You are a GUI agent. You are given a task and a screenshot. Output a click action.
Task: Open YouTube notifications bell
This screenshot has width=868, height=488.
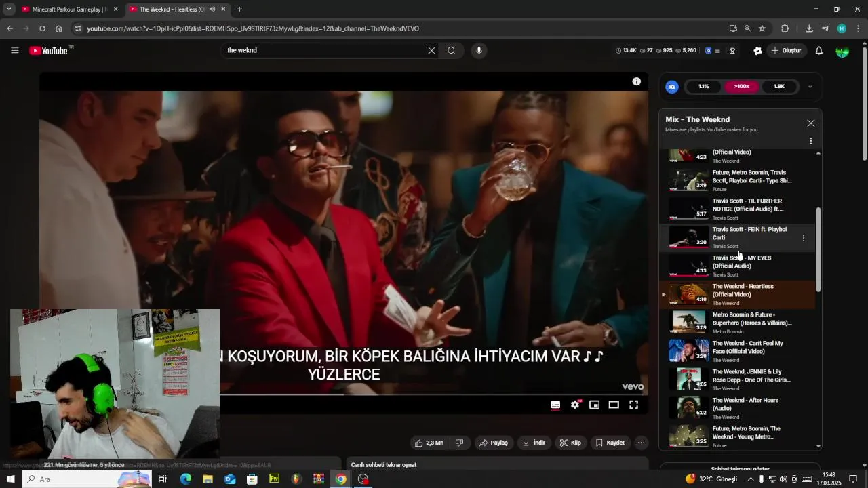pyautogui.click(x=818, y=50)
